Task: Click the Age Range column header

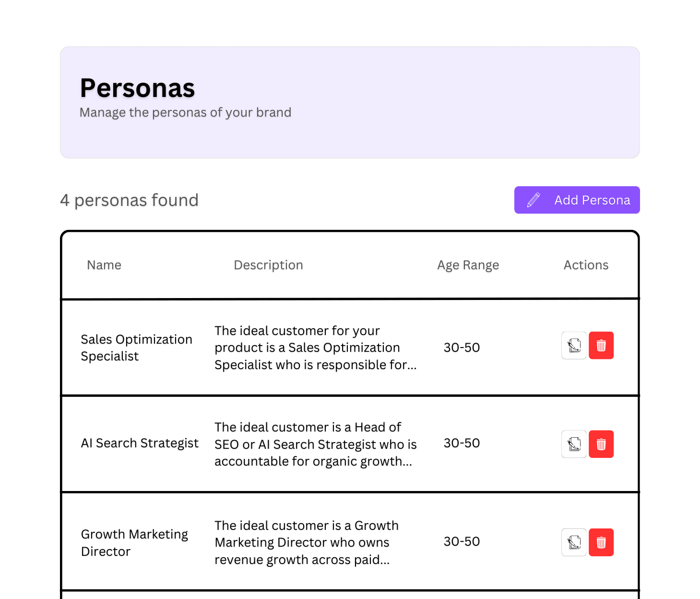Action: pos(468,264)
